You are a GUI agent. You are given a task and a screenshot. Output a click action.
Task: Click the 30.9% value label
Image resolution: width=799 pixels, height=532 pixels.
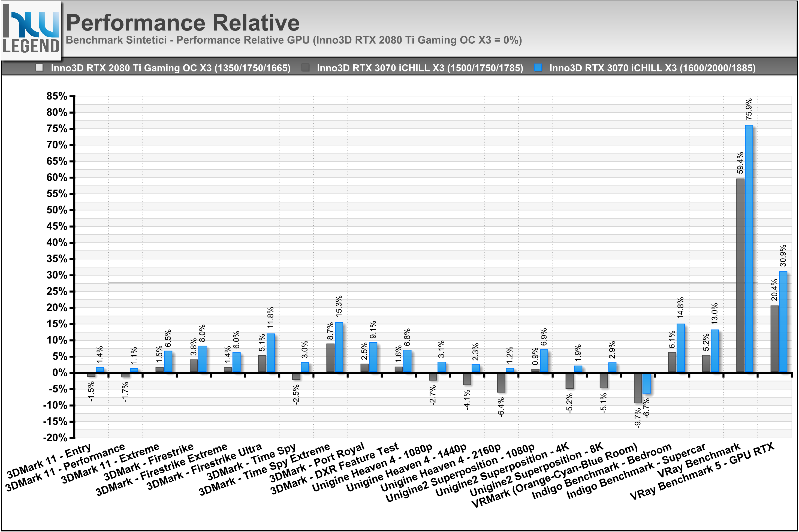coord(783,255)
